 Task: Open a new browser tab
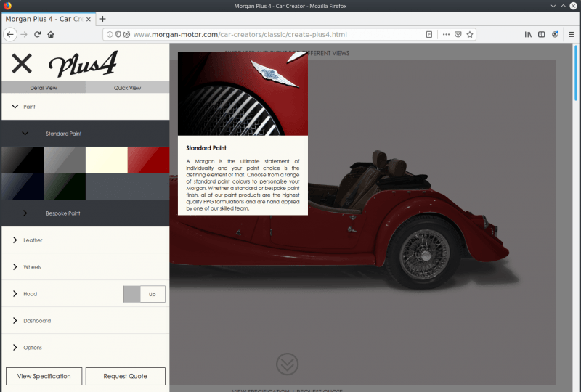click(x=102, y=19)
